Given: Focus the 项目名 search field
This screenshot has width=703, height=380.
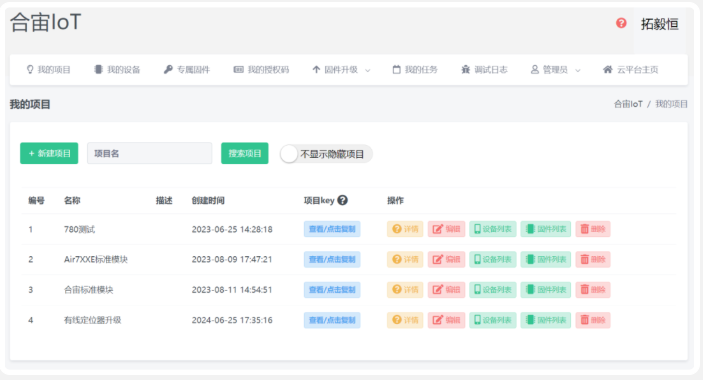Looking at the screenshot, I should 150,153.
